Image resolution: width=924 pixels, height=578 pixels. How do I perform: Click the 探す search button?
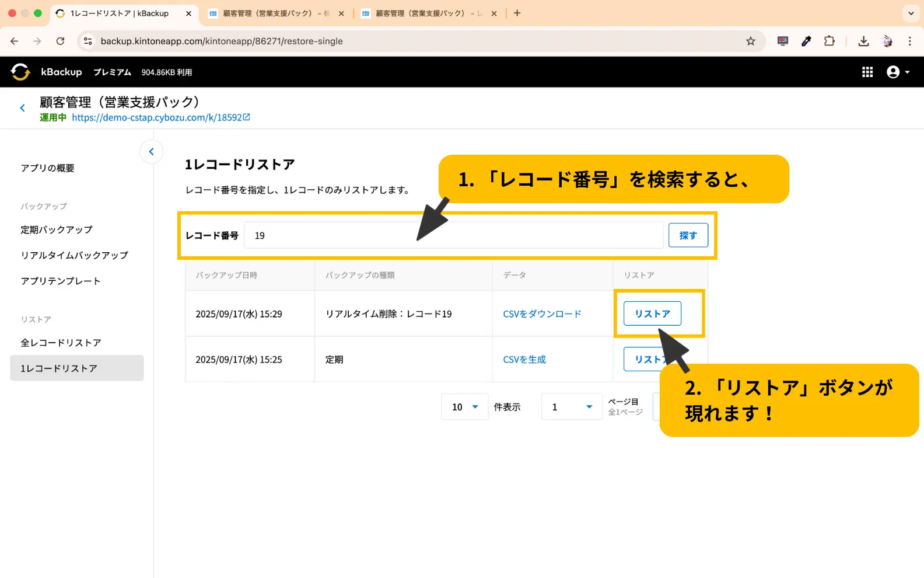[x=688, y=235]
